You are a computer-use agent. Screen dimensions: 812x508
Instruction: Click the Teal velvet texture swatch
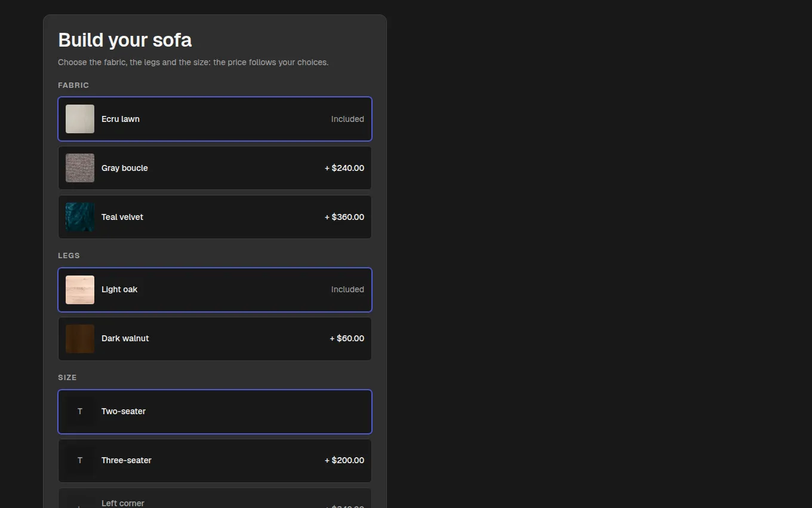[80, 217]
